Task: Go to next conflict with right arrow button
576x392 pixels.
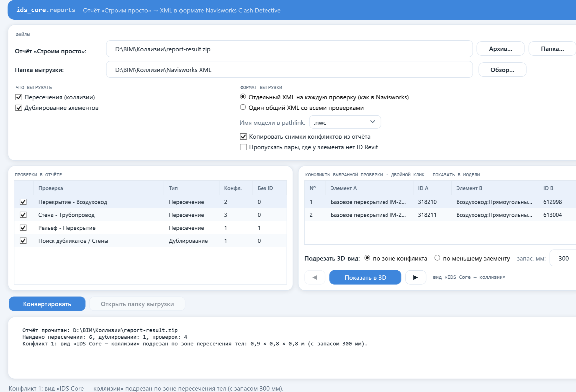Action: click(x=415, y=277)
